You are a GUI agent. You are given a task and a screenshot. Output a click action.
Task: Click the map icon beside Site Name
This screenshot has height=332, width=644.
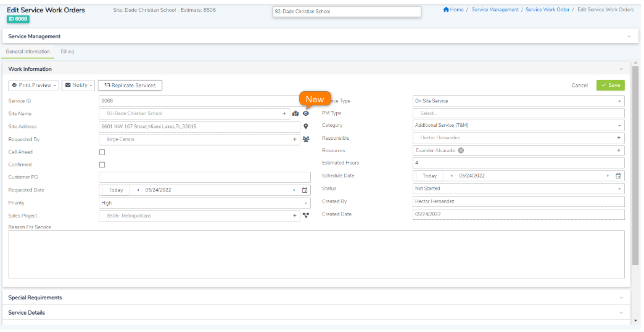point(295,113)
